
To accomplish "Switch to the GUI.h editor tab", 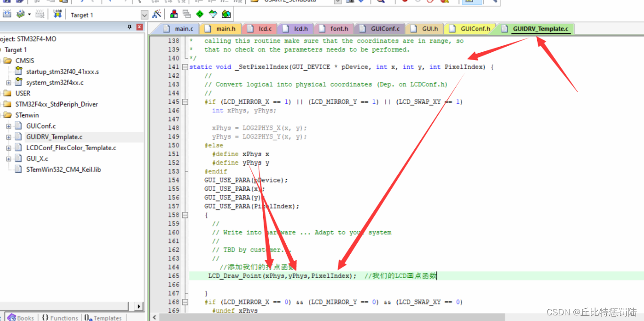I will coord(425,29).
